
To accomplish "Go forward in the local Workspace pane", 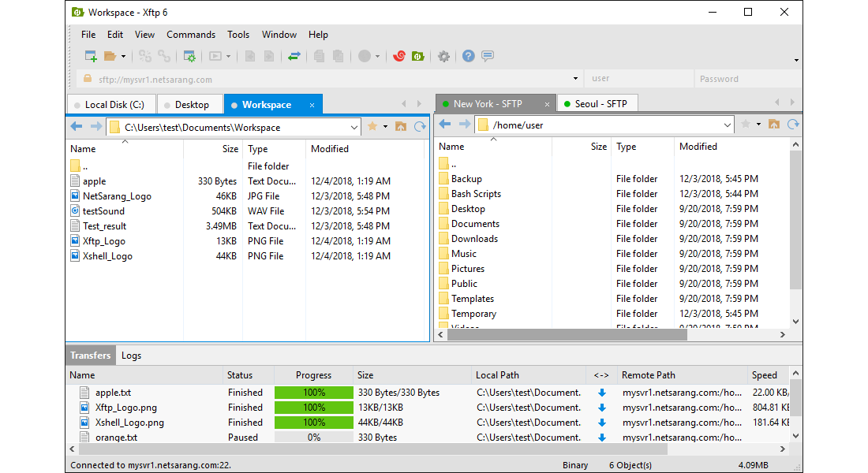I will coord(96,127).
